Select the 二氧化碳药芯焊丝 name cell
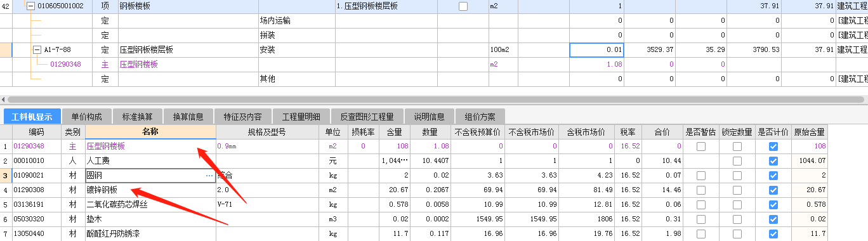Screen dimensions: 868x241 (150, 205)
